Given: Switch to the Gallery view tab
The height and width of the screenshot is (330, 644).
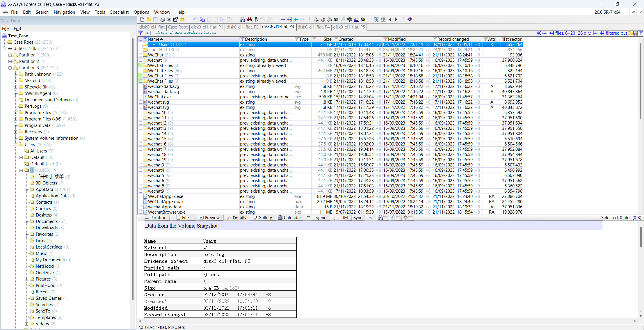Looking at the screenshot, I should (262, 218).
